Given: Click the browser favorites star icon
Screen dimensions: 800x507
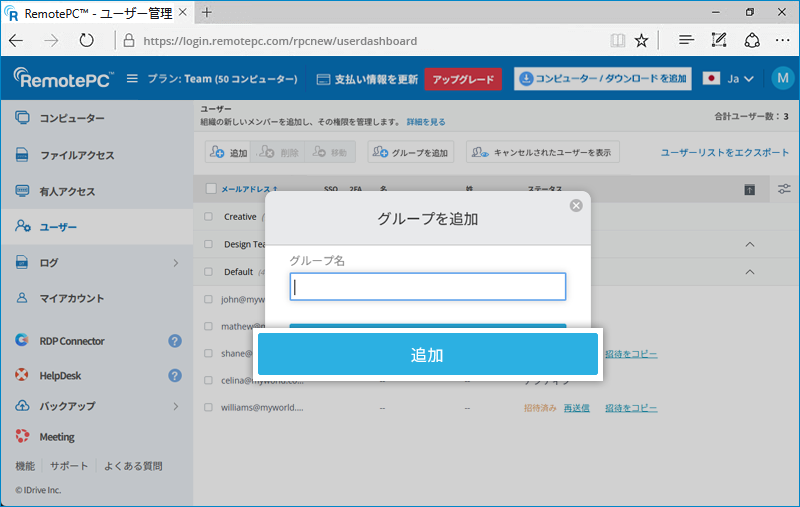Looking at the screenshot, I should coord(641,40).
